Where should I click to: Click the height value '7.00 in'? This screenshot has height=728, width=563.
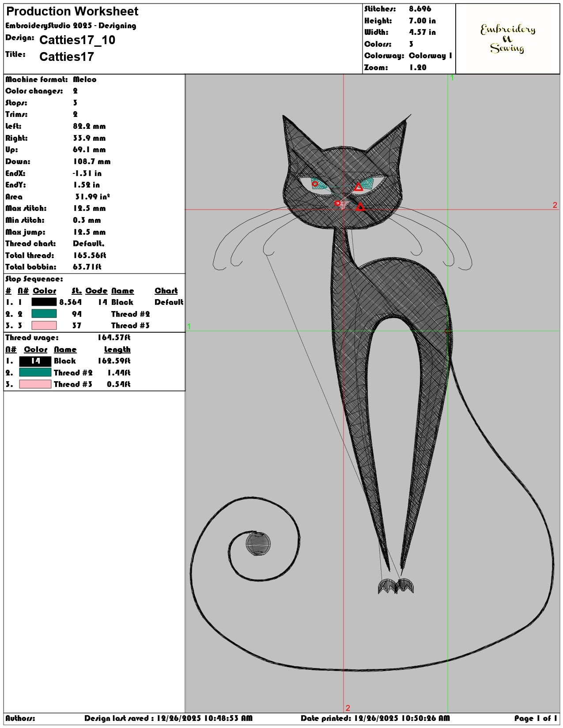click(422, 21)
